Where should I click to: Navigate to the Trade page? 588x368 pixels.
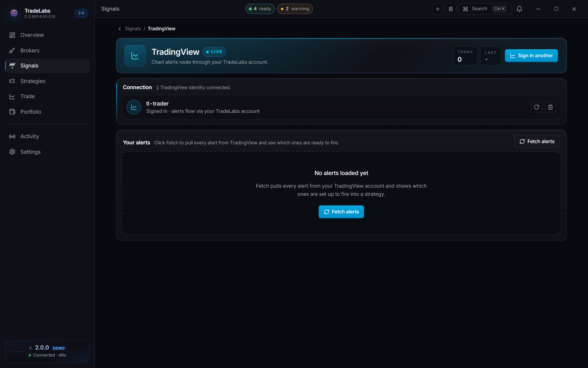[x=47, y=96]
